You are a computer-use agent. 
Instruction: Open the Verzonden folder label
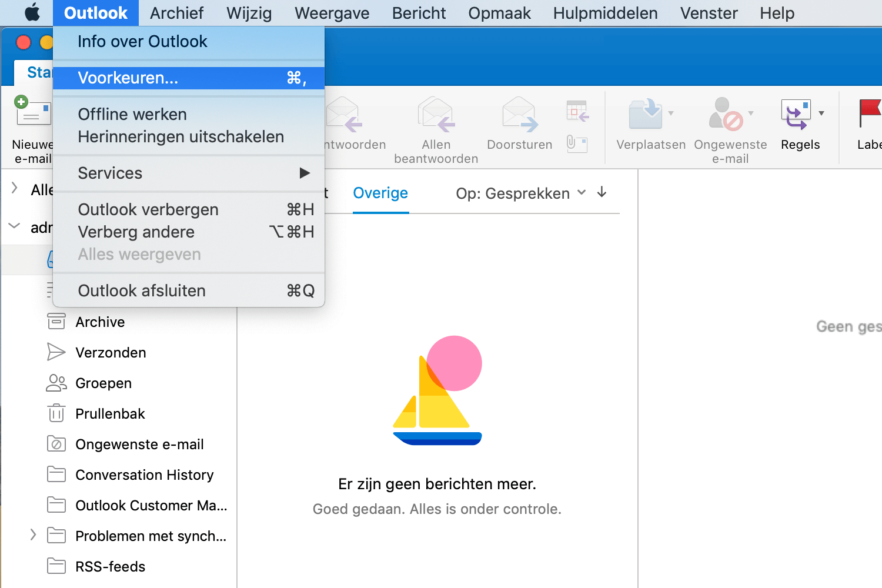111,352
